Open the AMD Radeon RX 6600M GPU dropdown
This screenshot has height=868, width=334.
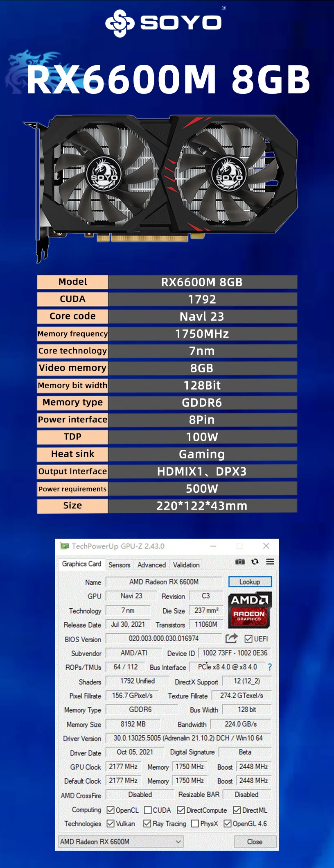coord(121,841)
